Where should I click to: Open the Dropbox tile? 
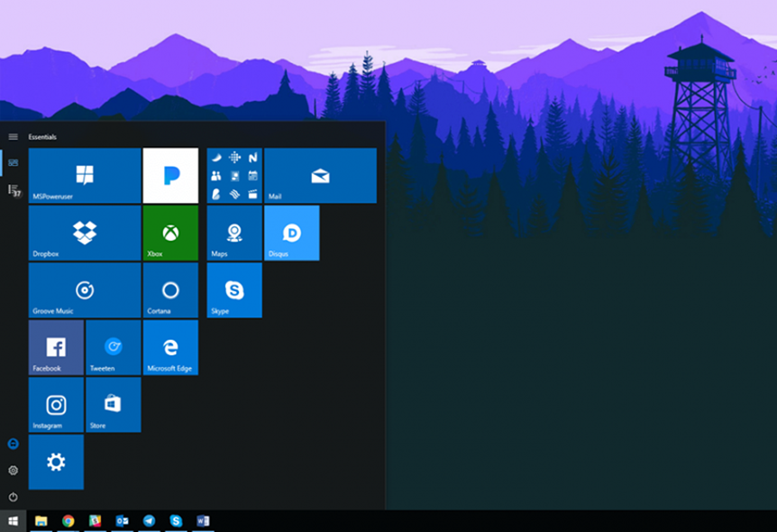(85, 233)
